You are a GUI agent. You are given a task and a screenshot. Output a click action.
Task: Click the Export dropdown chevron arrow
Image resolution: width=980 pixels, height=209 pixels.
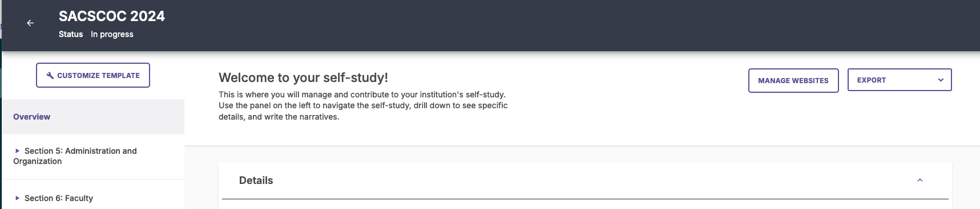(x=941, y=80)
